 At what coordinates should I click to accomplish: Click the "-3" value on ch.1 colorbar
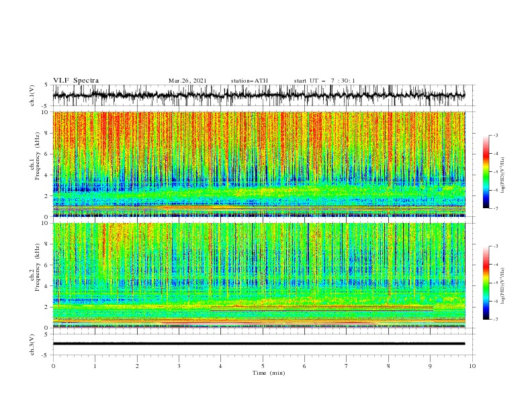coord(494,135)
